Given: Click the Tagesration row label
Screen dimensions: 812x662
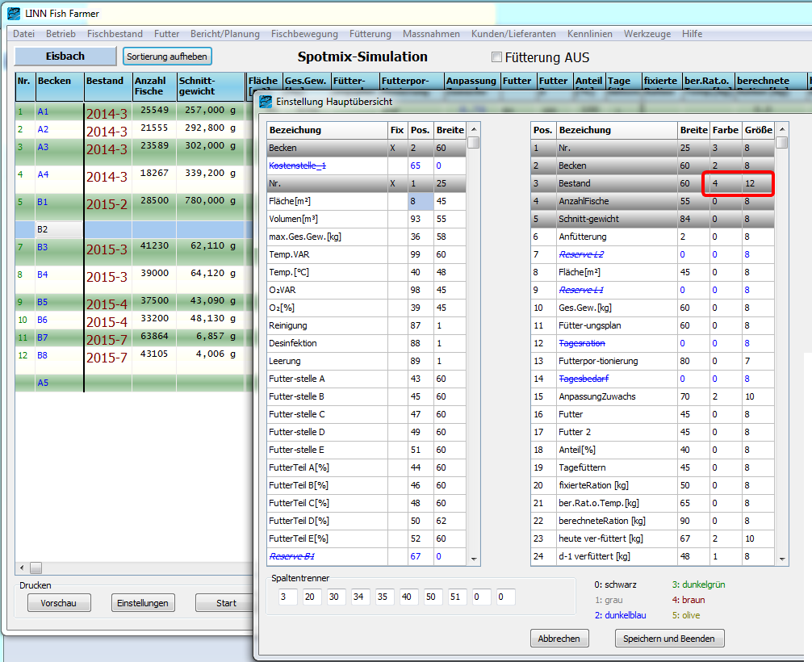Looking at the screenshot, I should click(582, 343).
